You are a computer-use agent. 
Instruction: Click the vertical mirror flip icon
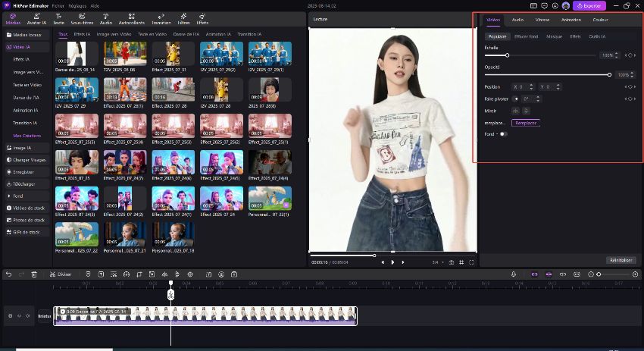pos(526,111)
